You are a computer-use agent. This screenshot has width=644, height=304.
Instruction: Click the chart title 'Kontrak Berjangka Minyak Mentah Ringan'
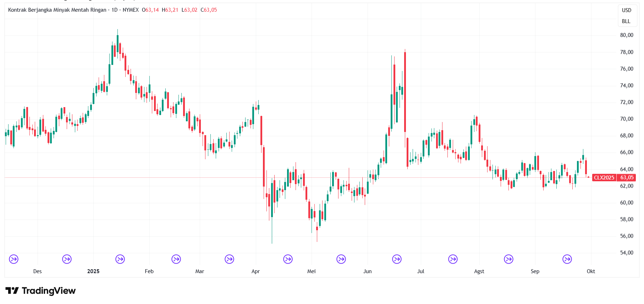[x=57, y=10]
